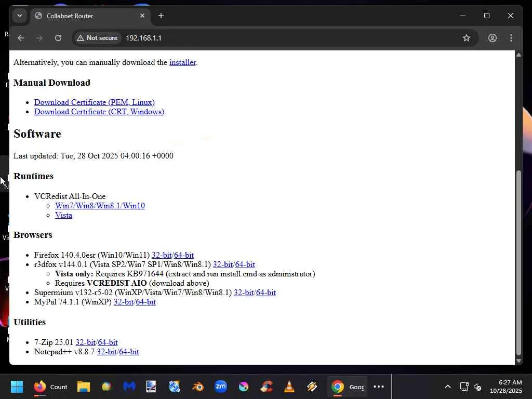Download MyPal 74.1.1 64-bit
Screen dimensions: 532x399
pos(146,302)
